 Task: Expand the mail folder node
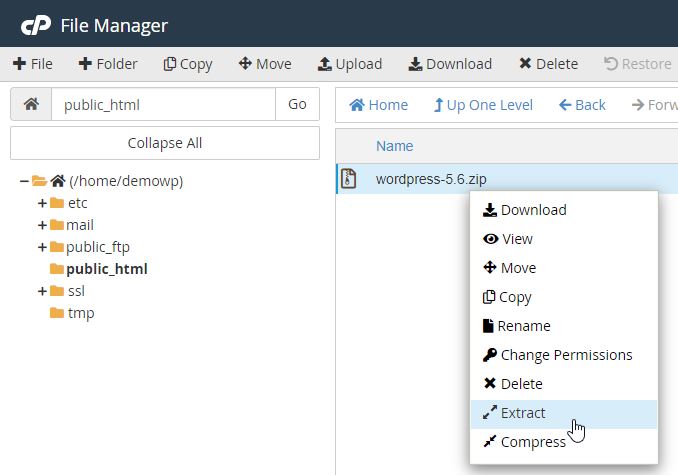pyautogui.click(x=42, y=225)
